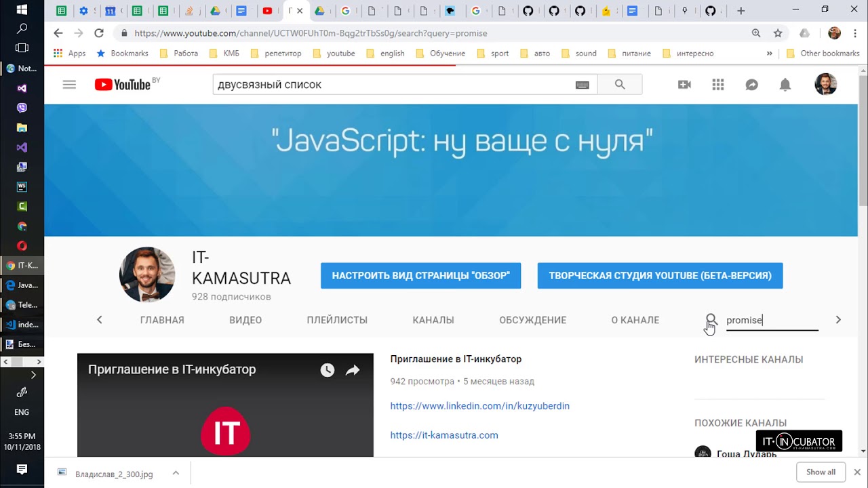
Task: Open the it-kamasutra.com link
Action: 444,435
